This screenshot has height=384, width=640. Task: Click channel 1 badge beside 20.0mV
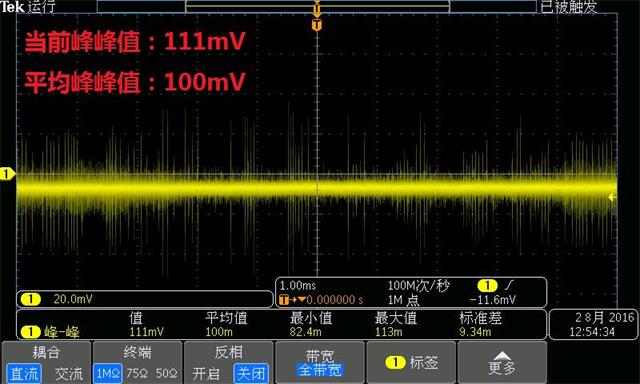click(x=31, y=299)
